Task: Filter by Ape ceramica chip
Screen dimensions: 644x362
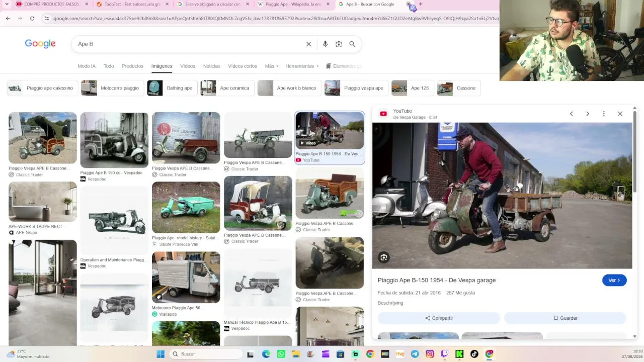Action: pos(227,88)
